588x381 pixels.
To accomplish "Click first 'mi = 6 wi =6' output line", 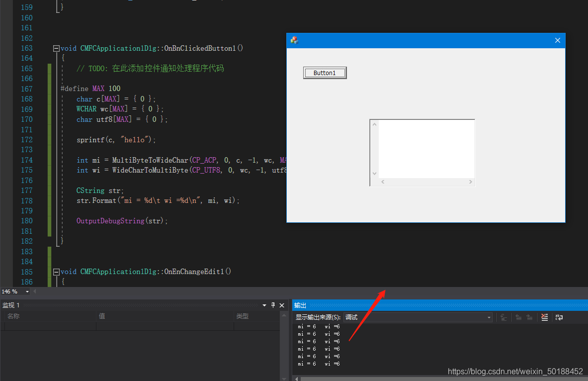I will pos(319,327).
